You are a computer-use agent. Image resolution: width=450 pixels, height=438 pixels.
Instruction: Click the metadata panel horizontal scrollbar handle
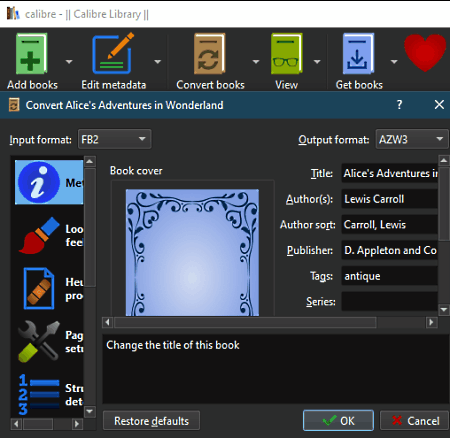[x=245, y=322]
